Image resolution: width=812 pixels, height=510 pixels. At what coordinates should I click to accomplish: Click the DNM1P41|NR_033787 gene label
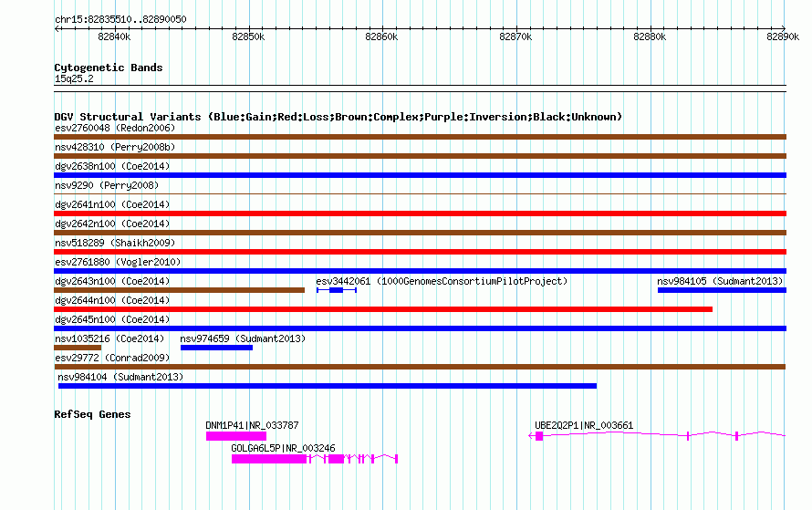pos(252,425)
